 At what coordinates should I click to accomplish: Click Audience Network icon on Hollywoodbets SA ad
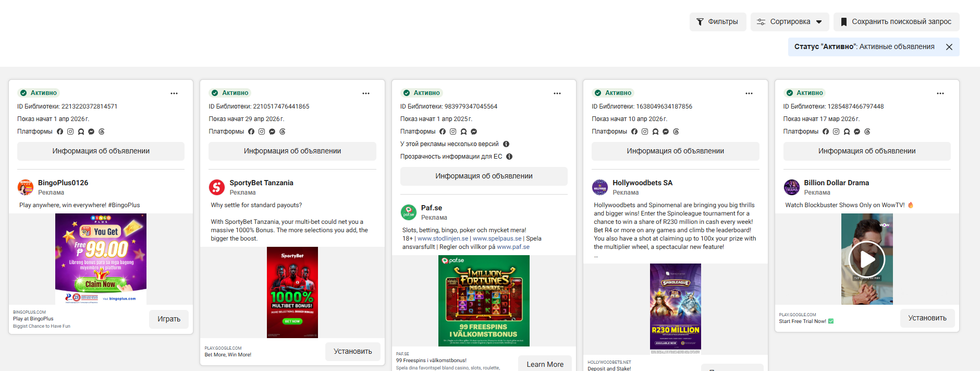click(x=655, y=131)
